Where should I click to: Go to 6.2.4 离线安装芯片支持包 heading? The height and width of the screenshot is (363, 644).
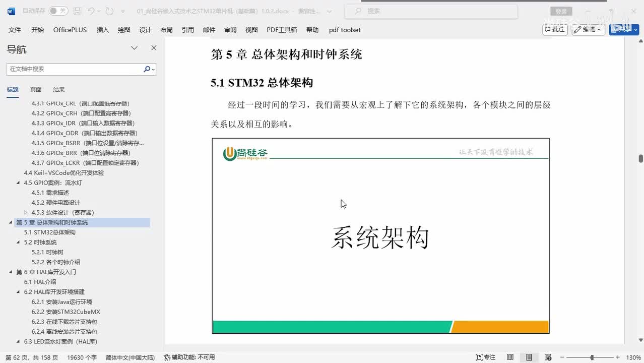click(65, 332)
